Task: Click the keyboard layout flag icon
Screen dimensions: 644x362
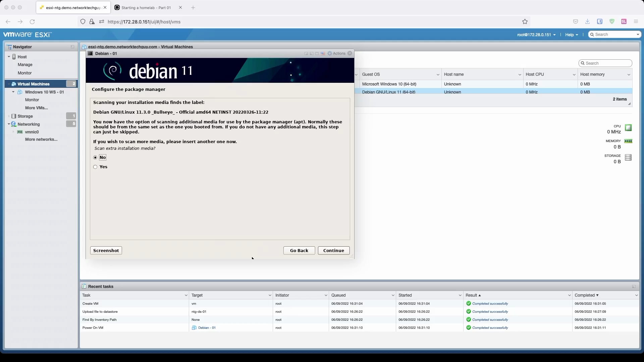Action: tap(323, 54)
